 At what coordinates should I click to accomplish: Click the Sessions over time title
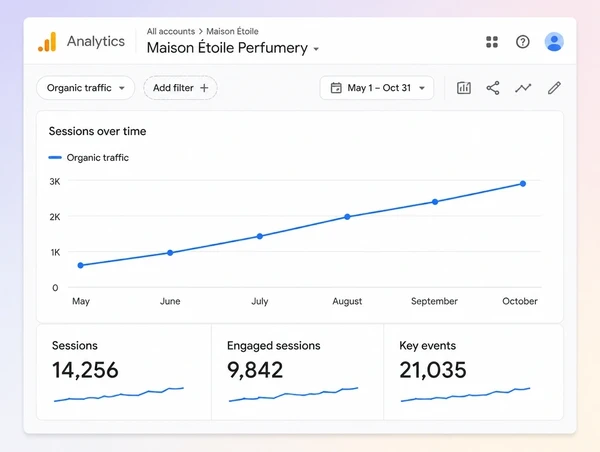click(x=97, y=131)
